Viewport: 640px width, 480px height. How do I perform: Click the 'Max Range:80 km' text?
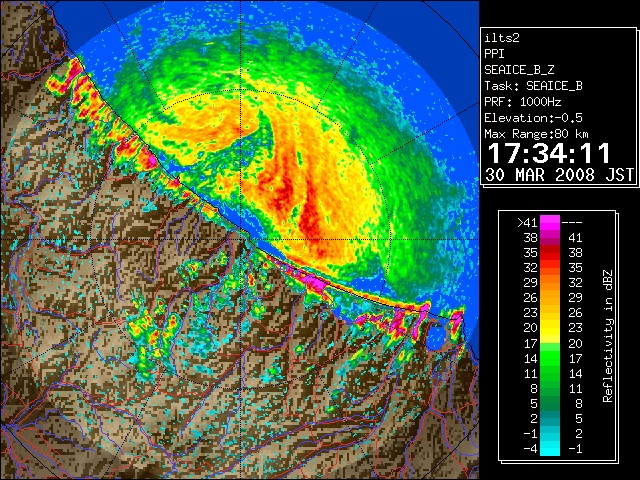coord(536,134)
